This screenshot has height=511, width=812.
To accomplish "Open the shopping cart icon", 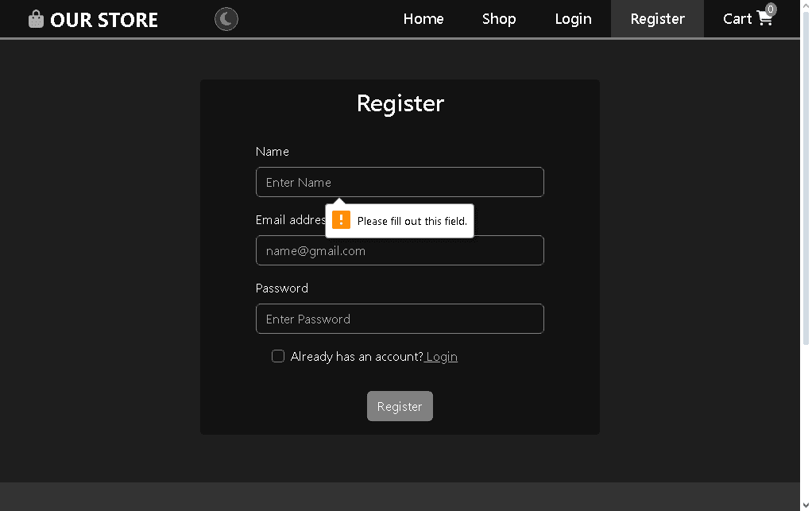I will [764, 18].
